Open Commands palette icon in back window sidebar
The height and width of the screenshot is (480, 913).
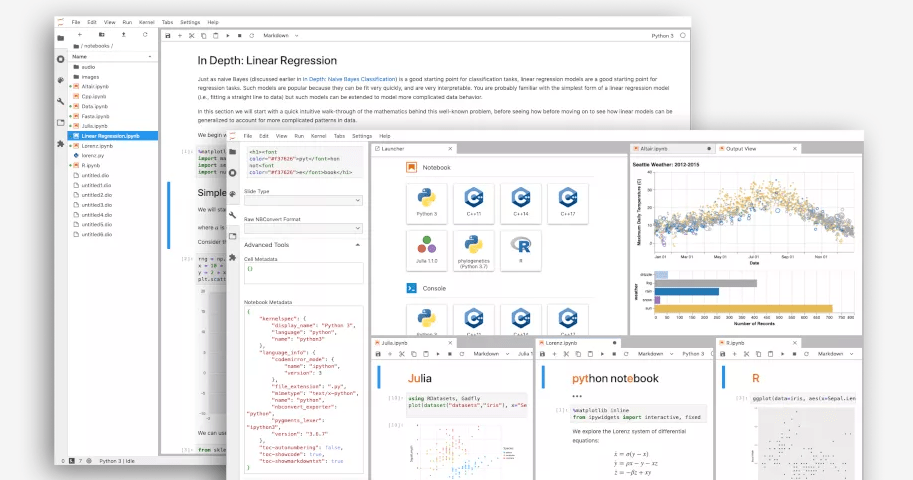(61, 80)
